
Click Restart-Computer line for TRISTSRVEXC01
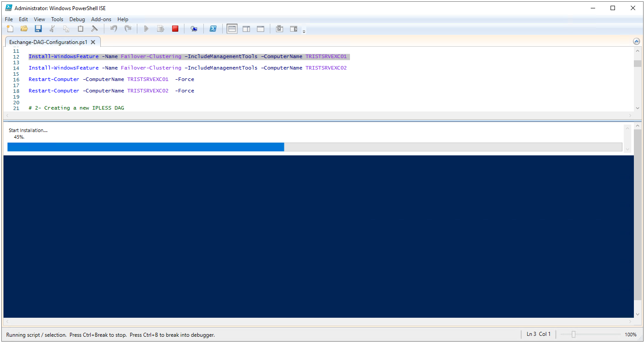[111, 79]
